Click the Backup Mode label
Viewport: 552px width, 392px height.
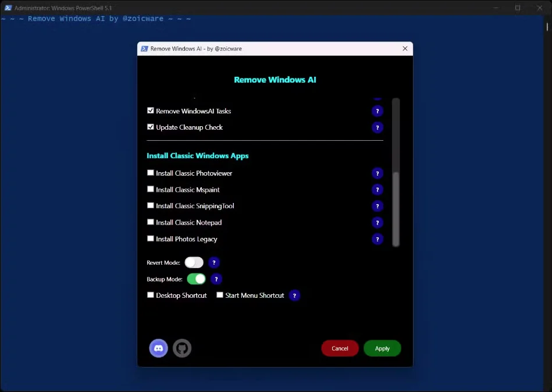point(165,279)
